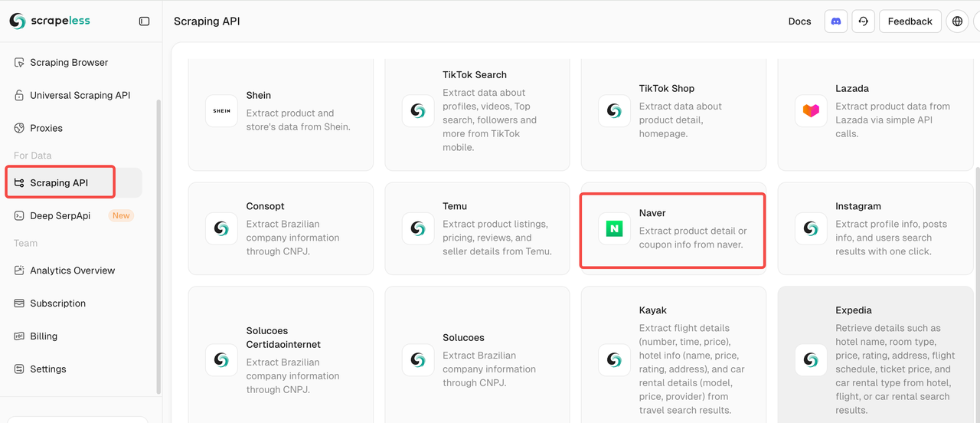Click the 'Consopt' card title
Image resolution: width=980 pixels, height=423 pixels.
point(266,206)
